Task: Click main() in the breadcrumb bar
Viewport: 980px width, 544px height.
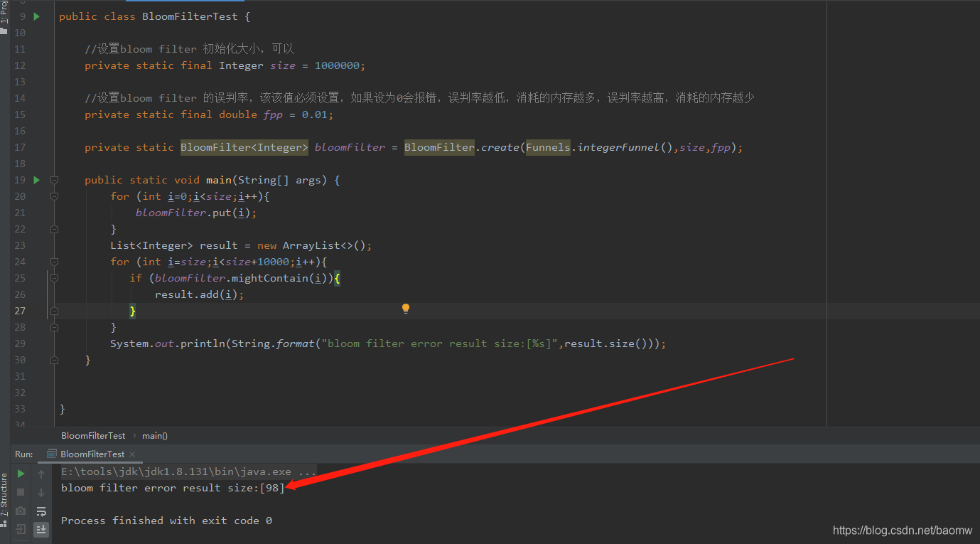Action: pos(155,435)
